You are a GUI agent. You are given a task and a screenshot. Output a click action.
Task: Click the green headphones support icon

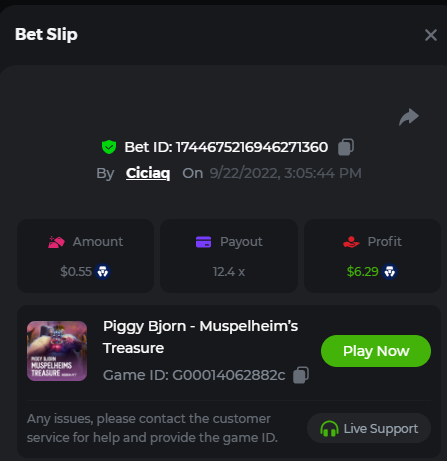329,429
